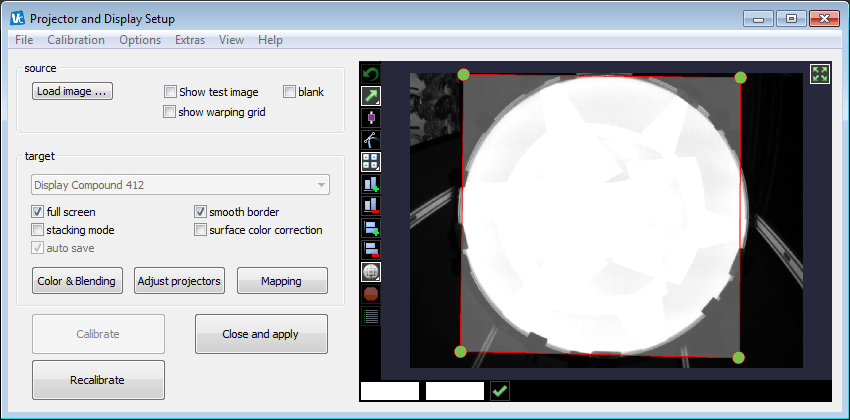
Task: Open the Display Compound 412 dropdown
Action: (181, 185)
